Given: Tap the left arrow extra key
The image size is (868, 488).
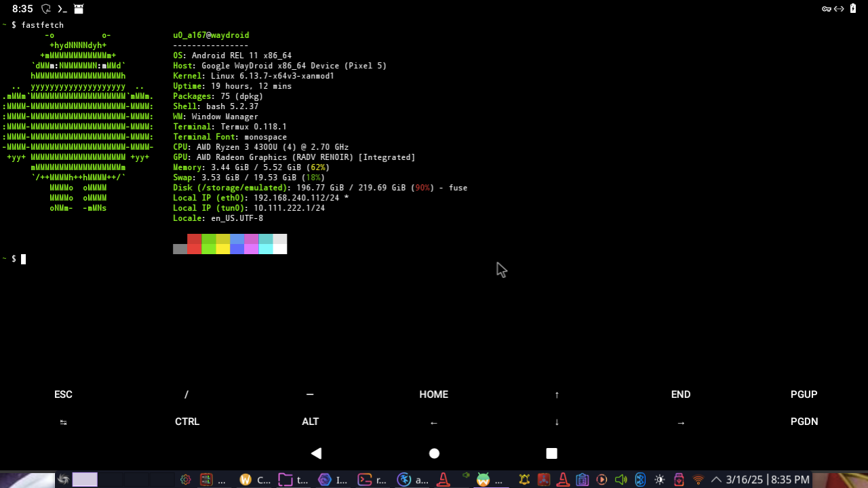Looking at the screenshot, I should [433, 422].
